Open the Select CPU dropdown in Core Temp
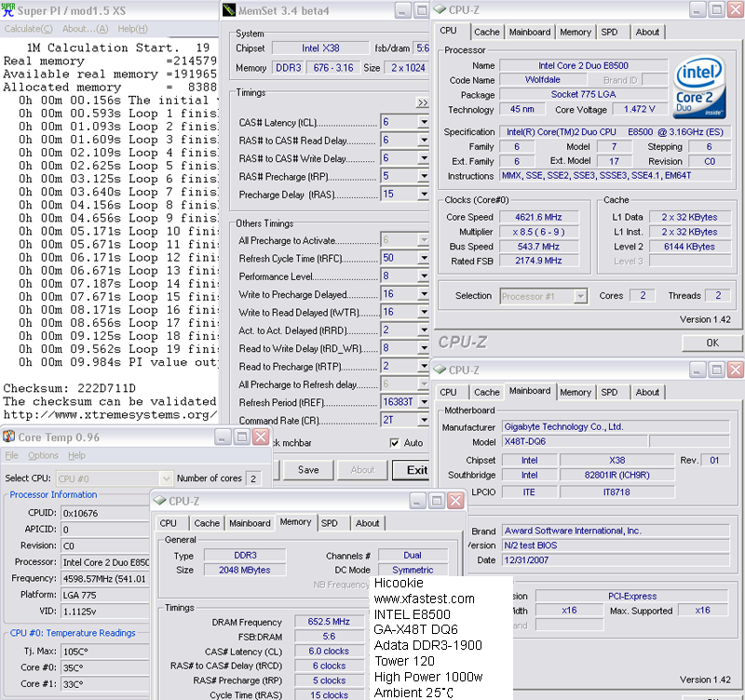 [166, 478]
